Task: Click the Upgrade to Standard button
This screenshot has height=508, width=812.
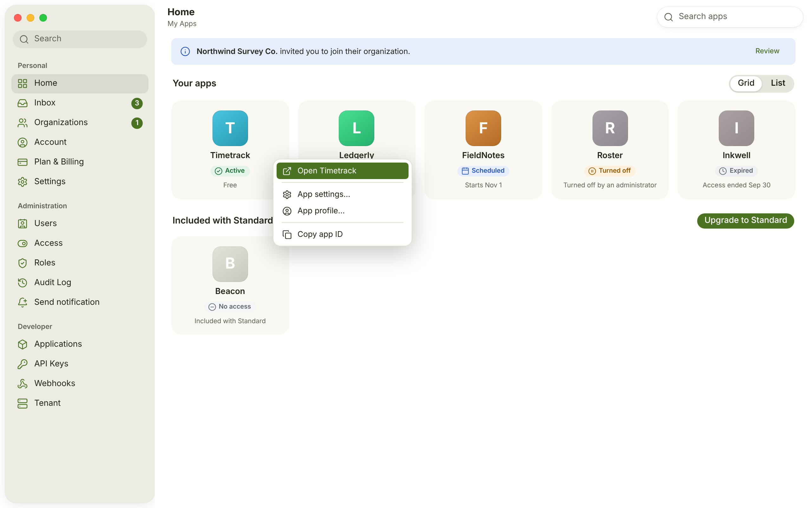Action: pyautogui.click(x=745, y=221)
